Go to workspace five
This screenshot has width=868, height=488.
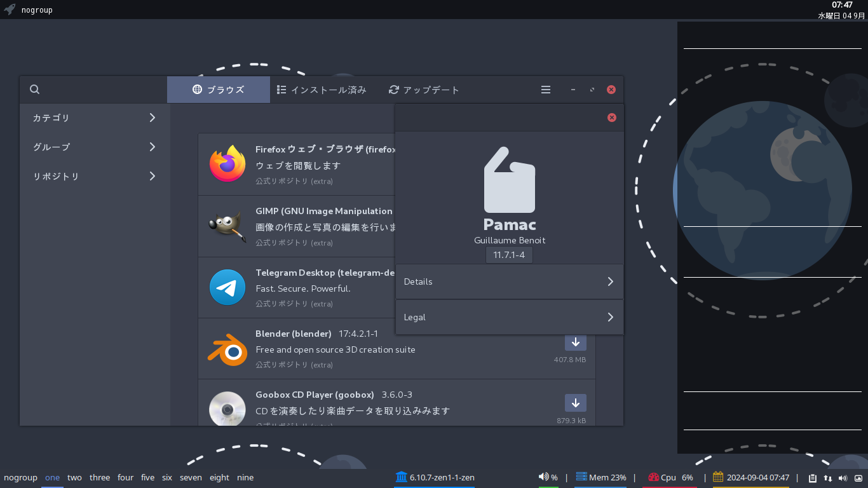(148, 477)
